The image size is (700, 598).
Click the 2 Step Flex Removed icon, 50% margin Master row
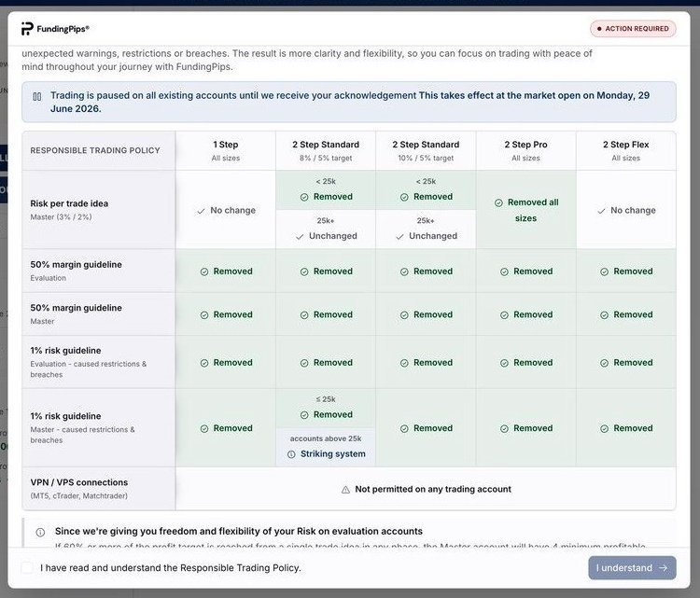pos(604,315)
